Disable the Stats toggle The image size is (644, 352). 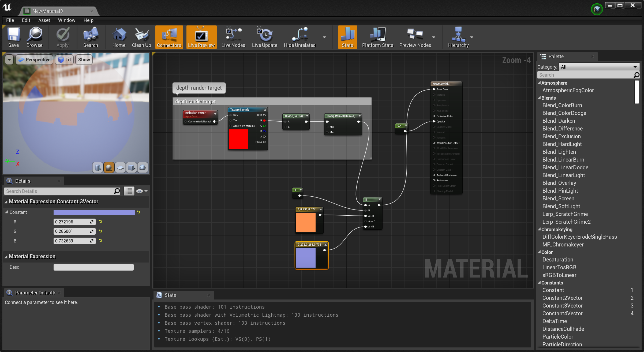click(347, 38)
